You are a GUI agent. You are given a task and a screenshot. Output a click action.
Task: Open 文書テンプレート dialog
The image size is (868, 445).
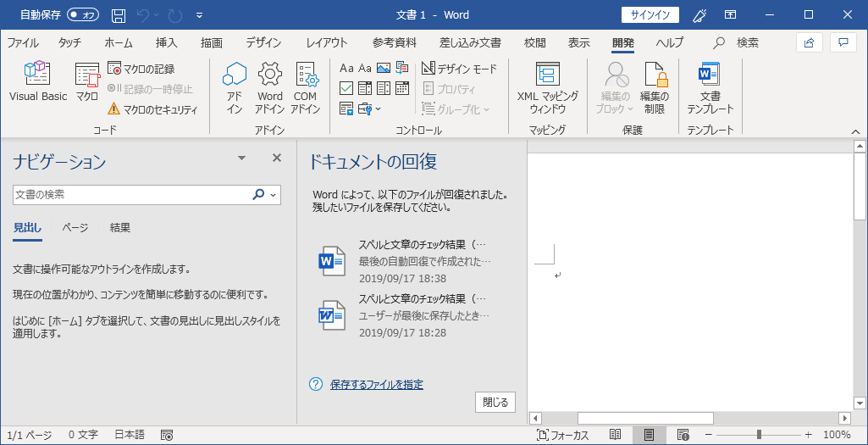tap(710, 88)
